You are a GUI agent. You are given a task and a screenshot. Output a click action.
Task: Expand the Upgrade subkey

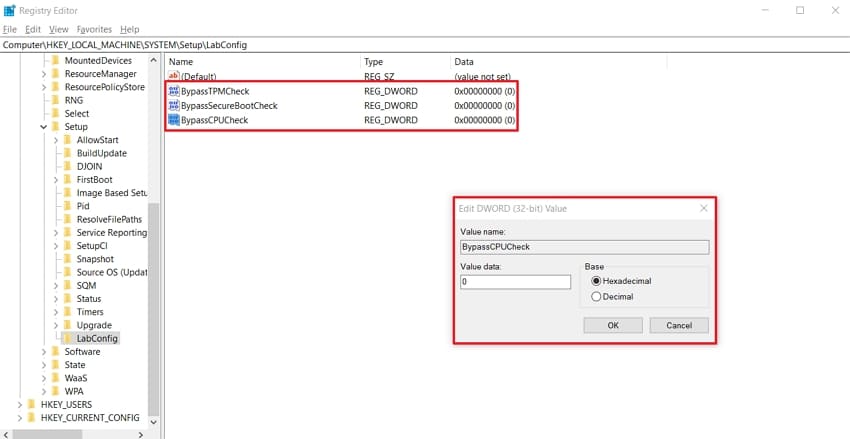[56, 325]
